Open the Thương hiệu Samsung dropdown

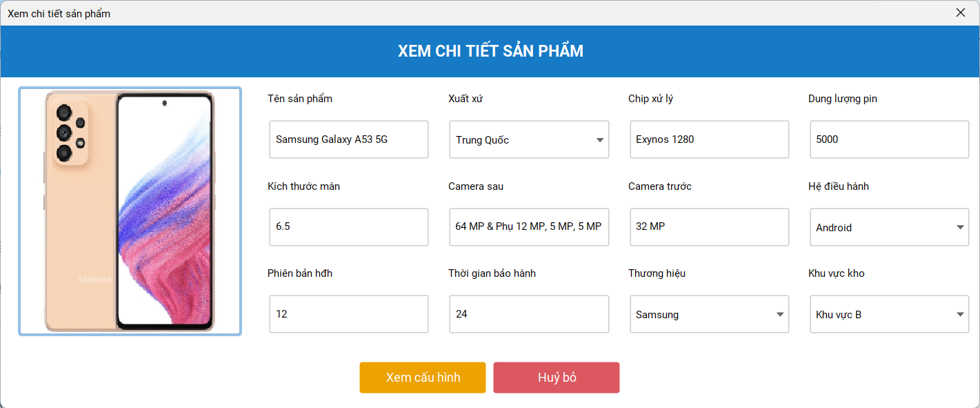coord(710,314)
